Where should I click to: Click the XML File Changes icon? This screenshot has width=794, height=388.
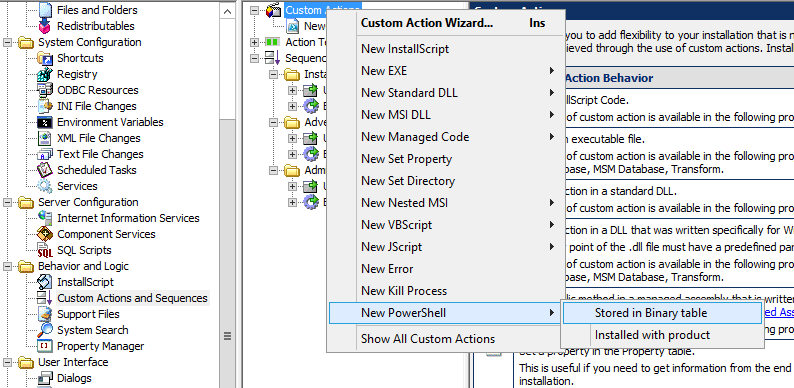(x=45, y=138)
